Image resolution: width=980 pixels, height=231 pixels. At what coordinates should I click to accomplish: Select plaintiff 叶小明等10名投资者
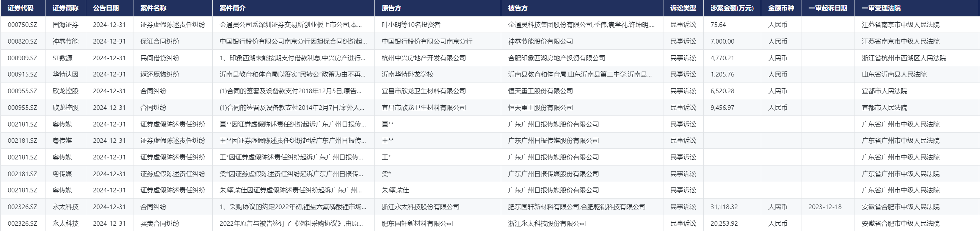tap(411, 25)
